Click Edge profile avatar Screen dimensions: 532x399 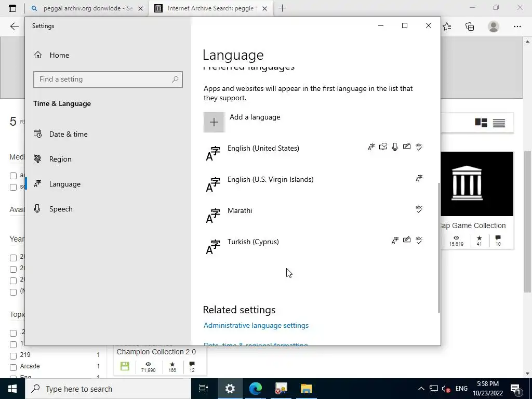pyautogui.click(x=494, y=26)
